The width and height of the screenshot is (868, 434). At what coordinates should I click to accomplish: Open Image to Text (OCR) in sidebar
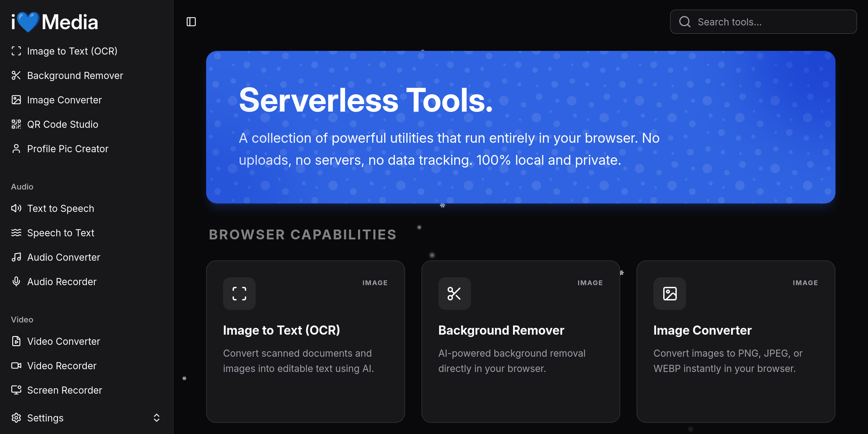[x=72, y=51]
